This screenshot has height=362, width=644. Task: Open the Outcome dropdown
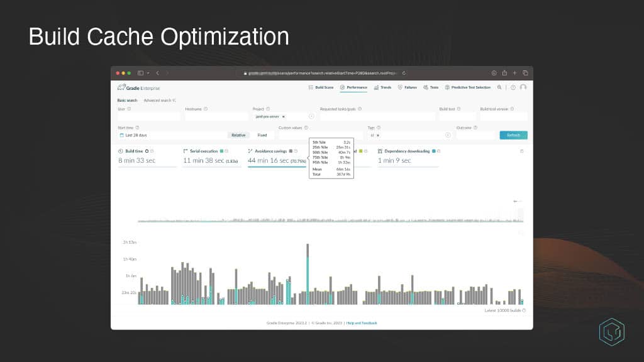(475, 135)
